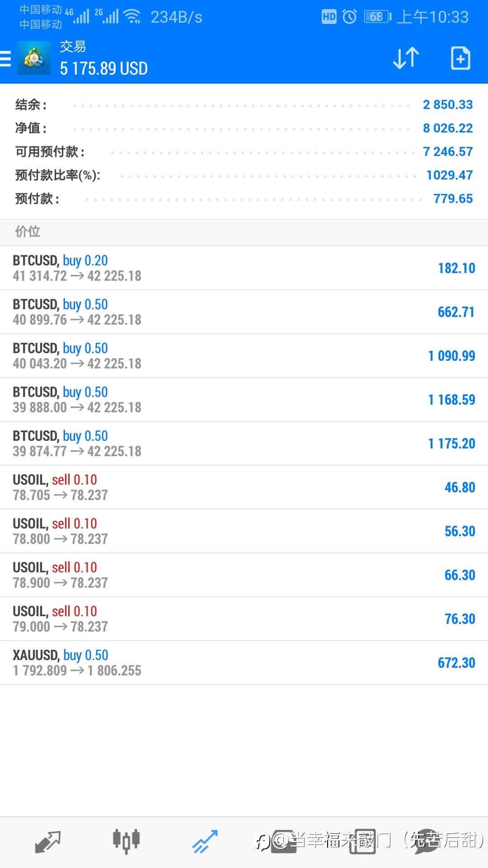Expand the XAUUSD buy 0.50 position
The height and width of the screenshot is (868, 488).
pos(244,663)
